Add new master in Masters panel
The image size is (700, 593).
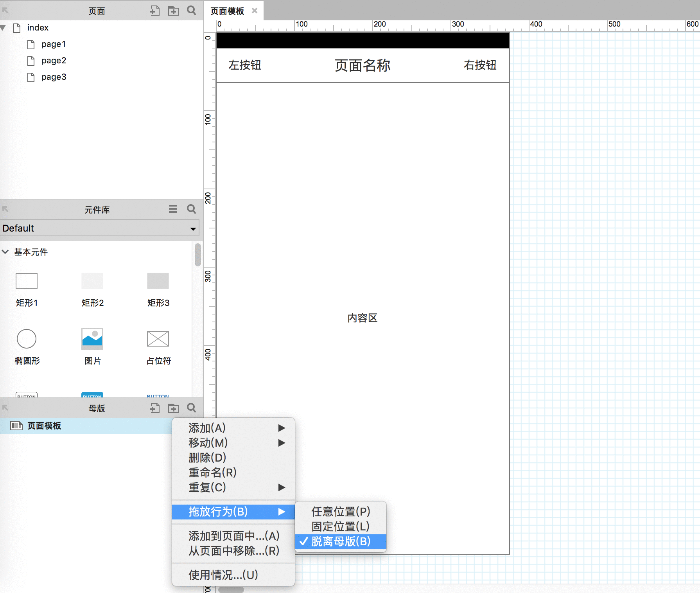click(x=155, y=408)
